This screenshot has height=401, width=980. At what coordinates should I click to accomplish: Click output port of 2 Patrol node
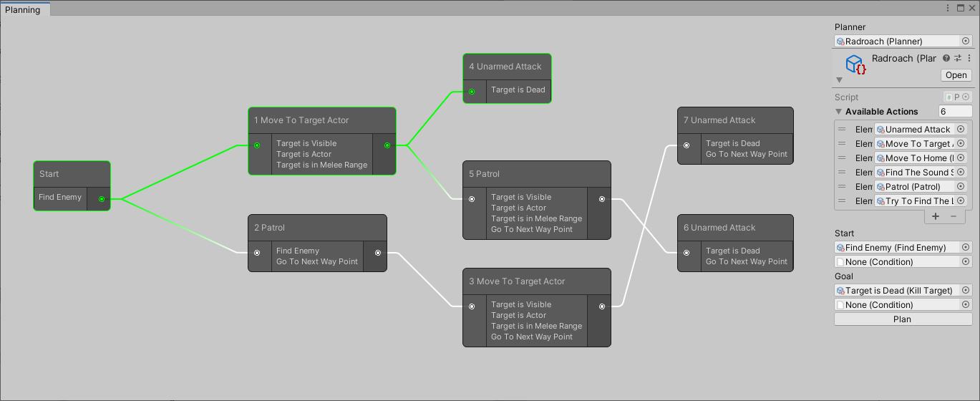(x=378, y=253)
